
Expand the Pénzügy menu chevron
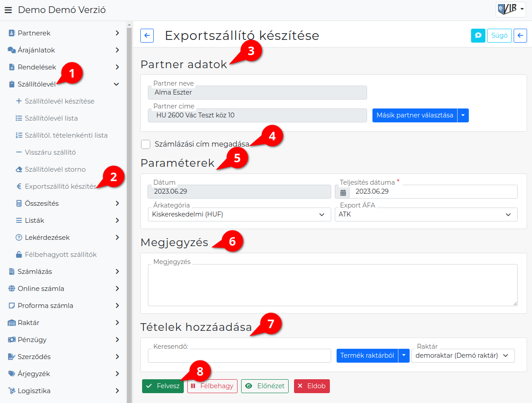[117, 339]
